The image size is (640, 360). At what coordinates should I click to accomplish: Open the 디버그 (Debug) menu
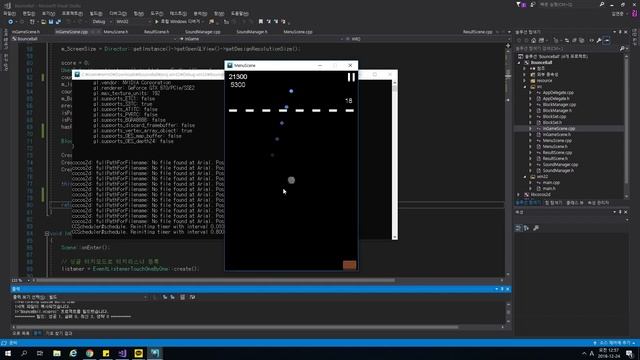118,13
